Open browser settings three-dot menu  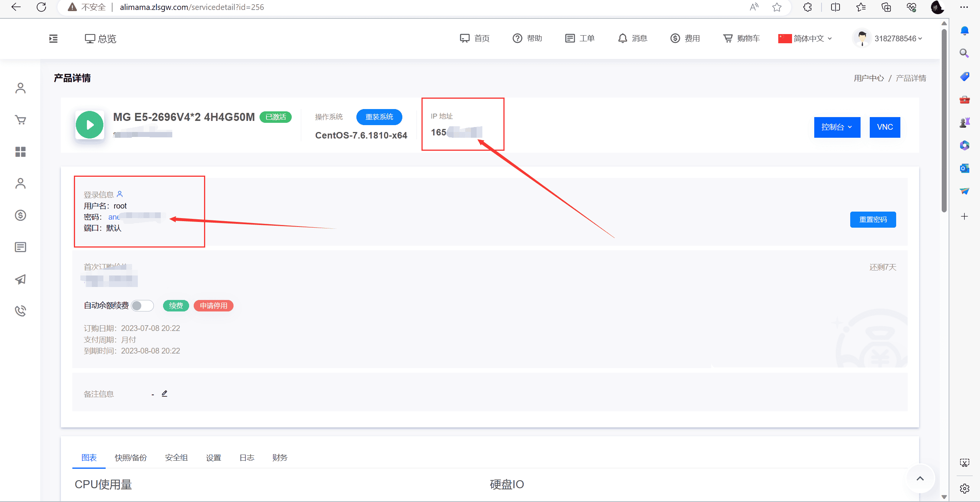tap(964, 7)
